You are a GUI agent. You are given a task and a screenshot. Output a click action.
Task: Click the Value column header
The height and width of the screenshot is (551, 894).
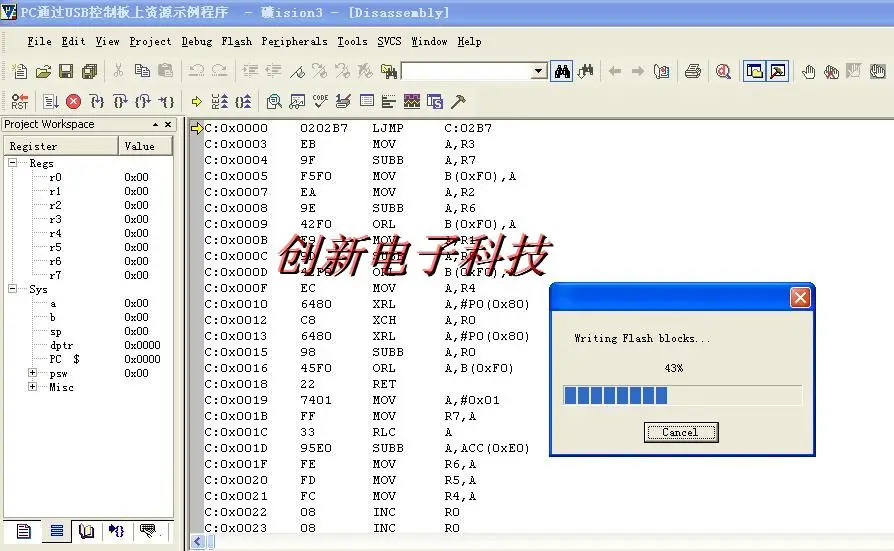[x=145, y=146]
